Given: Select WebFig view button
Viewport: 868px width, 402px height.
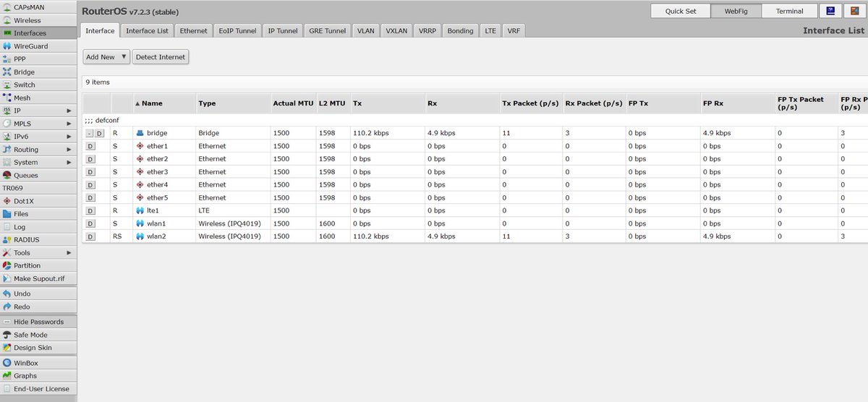Looking at the screenshot, I should click(x=736, y=11).
